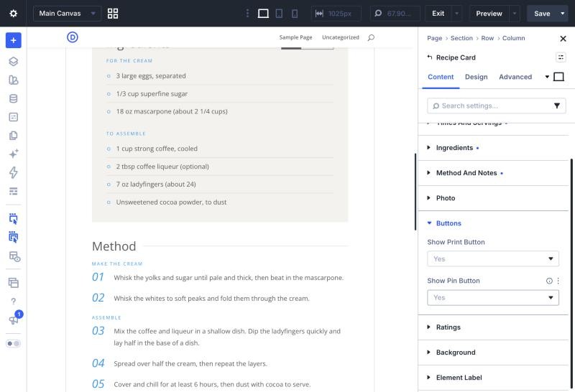Select the Method heading in the canvas
575x392 pixels.
point(114,246)
